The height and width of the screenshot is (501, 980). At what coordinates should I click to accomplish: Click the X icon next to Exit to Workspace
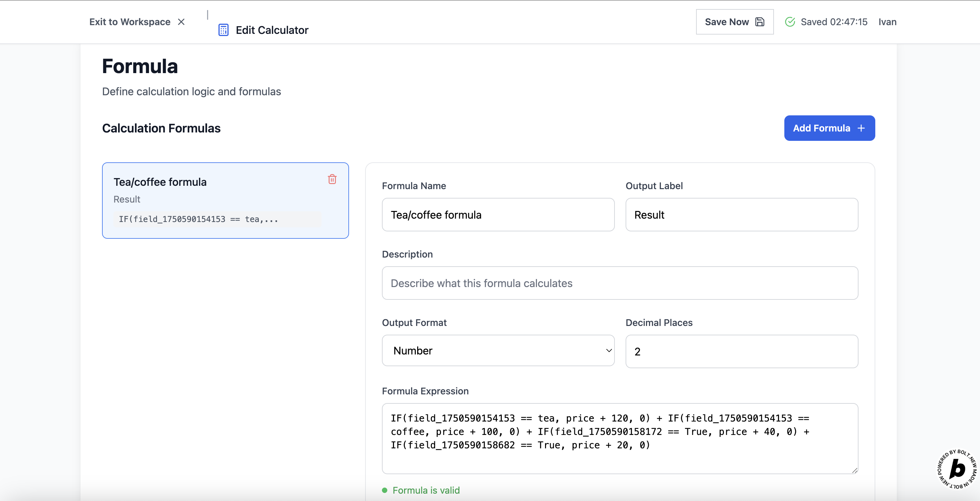pyautogui.click(x=181, y=22)
